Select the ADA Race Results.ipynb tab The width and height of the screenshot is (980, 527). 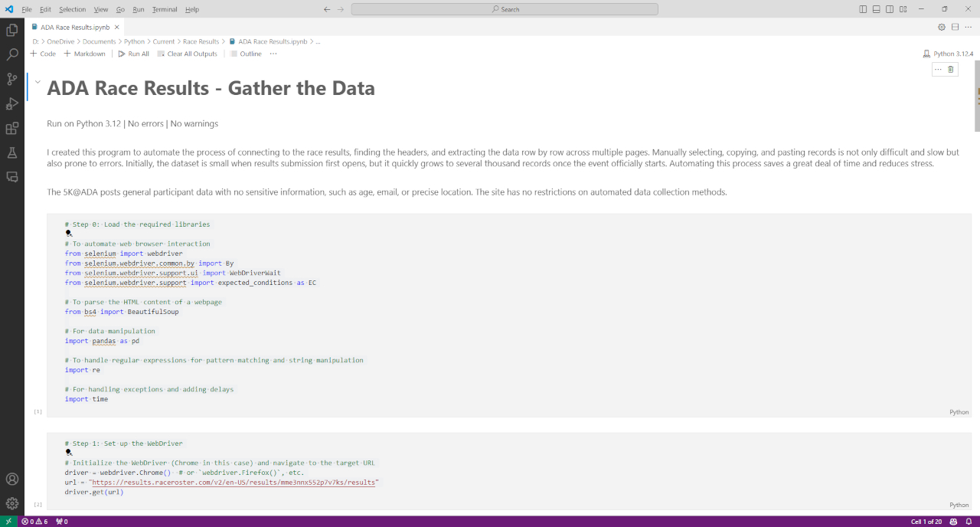(x=75, y=27)
